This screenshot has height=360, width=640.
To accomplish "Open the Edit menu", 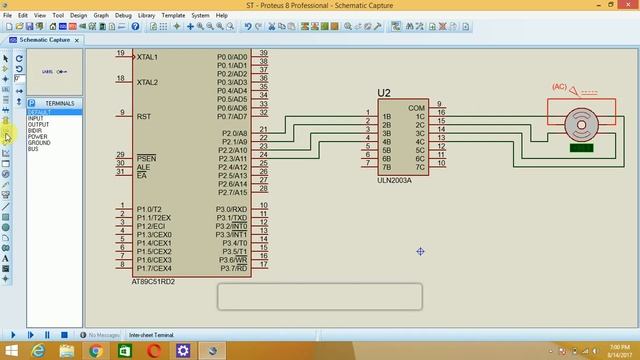I will 22,15.
